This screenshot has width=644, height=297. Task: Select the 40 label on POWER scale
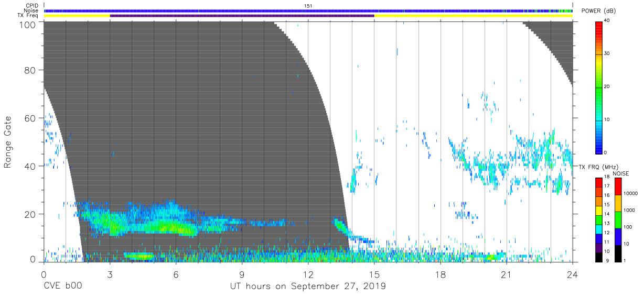pos(607,20)
